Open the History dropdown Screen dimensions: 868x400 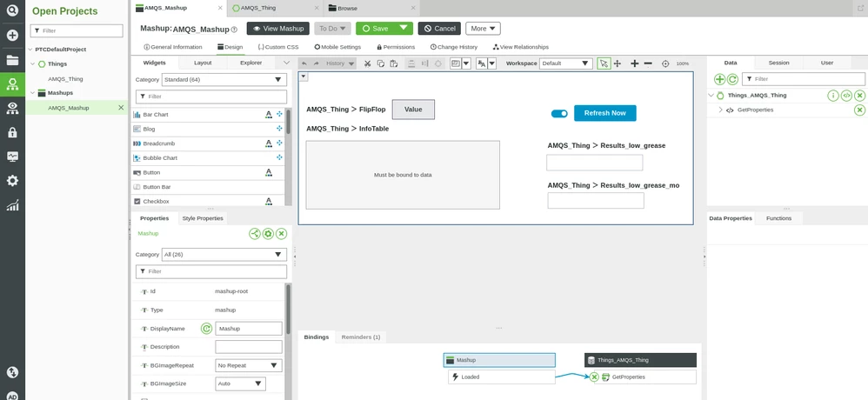339,63
